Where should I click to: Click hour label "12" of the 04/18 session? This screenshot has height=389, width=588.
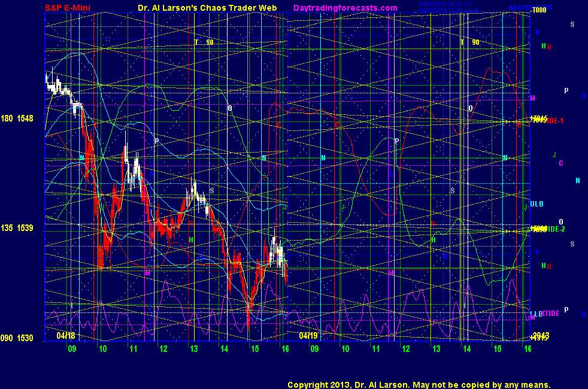(x=163, y=349)
